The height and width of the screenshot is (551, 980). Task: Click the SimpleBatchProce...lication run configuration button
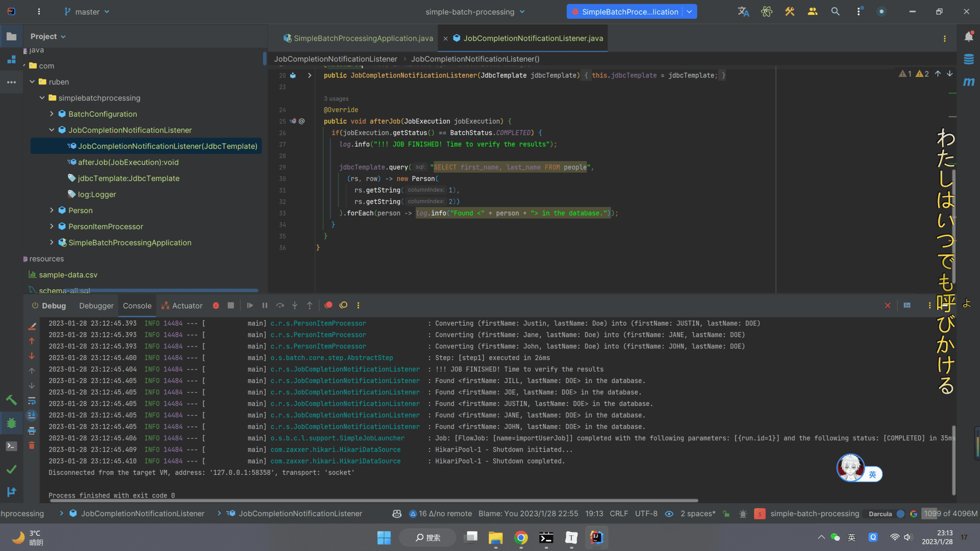coord(625,11)
